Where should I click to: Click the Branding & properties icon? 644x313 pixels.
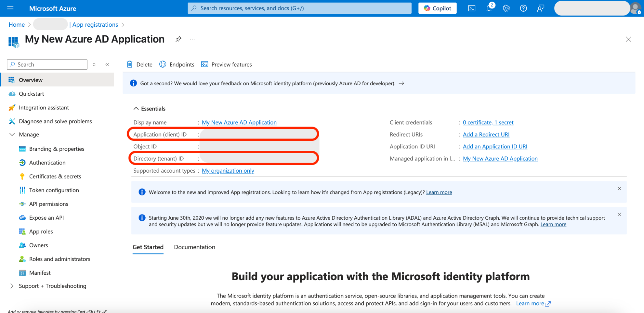click(x=22, y=149)
